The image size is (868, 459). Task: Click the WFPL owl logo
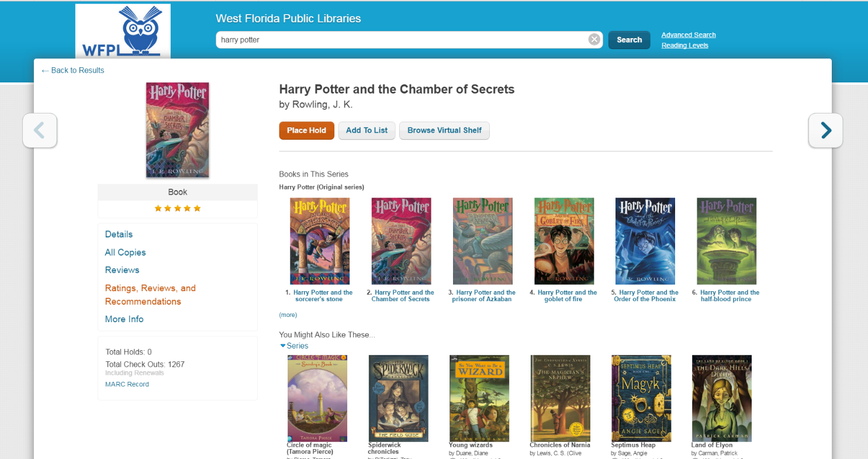click(x=123, y=32)
